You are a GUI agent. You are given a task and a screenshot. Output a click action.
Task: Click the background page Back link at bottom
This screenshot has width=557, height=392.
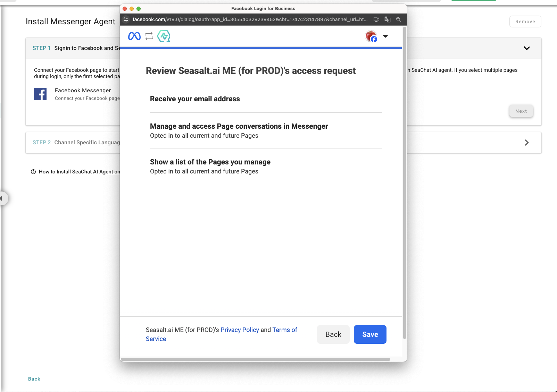pos(34,379)
